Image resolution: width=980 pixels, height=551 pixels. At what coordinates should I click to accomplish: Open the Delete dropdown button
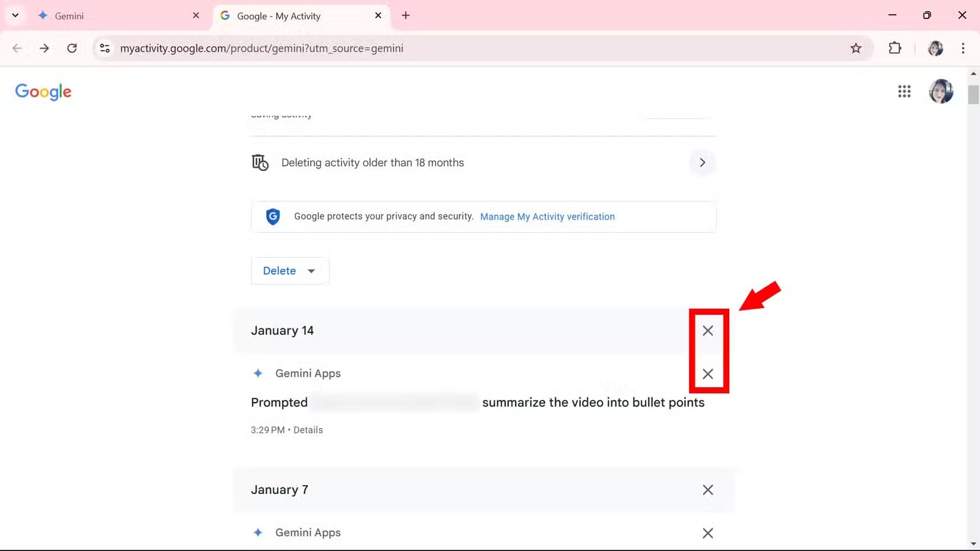coord(290,271)
